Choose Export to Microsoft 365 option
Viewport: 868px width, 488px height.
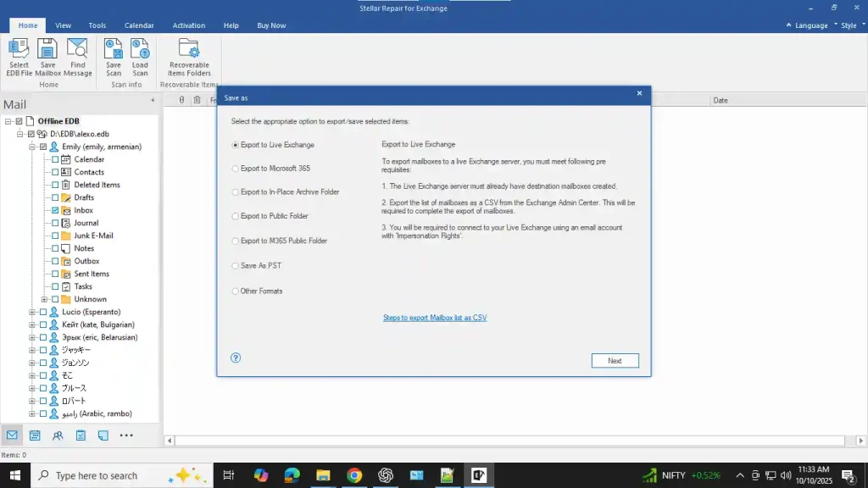tap(236, 169)
